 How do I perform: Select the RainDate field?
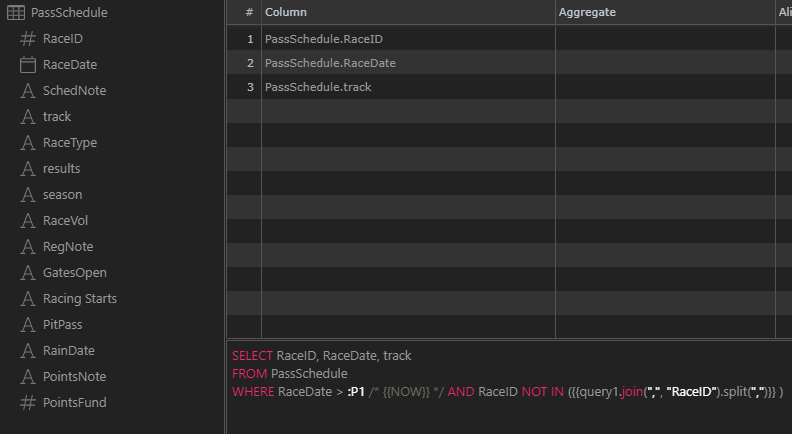pos(69,351)
